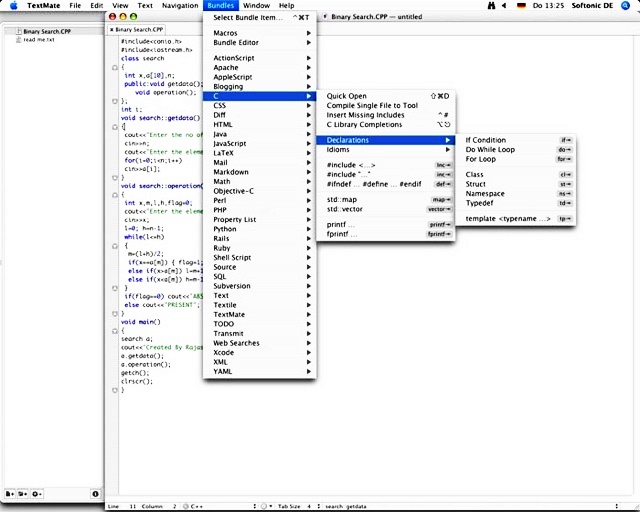This screenshot has height=512, width=640.
Task: Choose If Condition declaration
Action: pos(516,140)
